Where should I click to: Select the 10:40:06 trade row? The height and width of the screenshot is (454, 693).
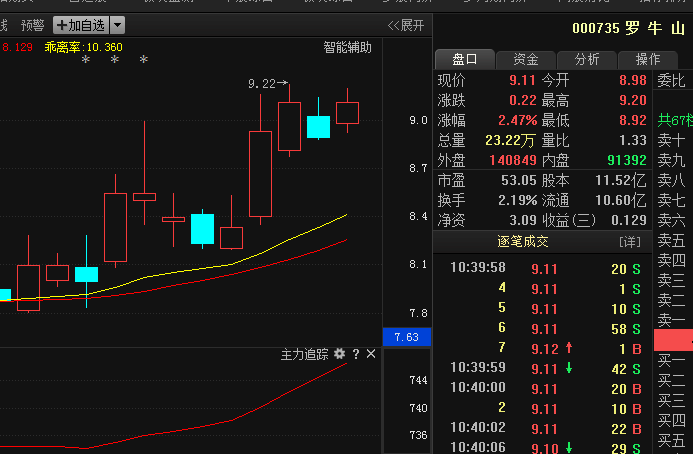click(545, 448)
